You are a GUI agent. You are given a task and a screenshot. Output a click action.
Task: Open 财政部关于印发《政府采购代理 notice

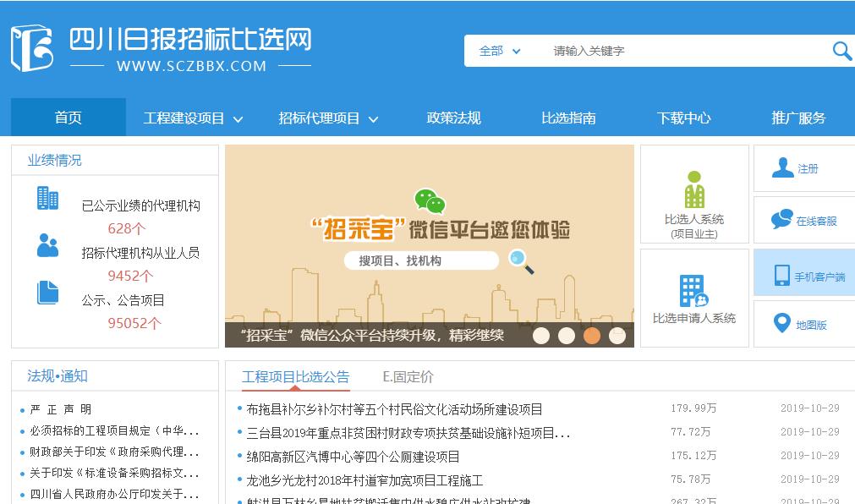[114, 452]
